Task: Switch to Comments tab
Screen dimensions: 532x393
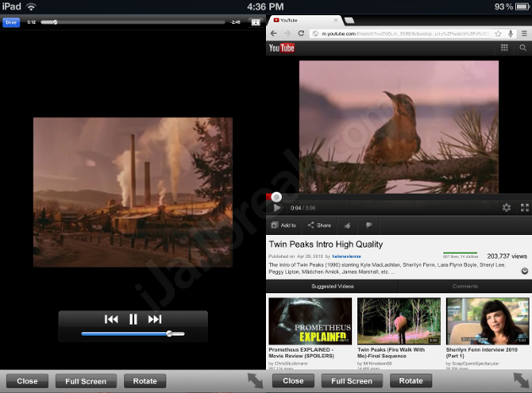Action: tap(465, 287)
